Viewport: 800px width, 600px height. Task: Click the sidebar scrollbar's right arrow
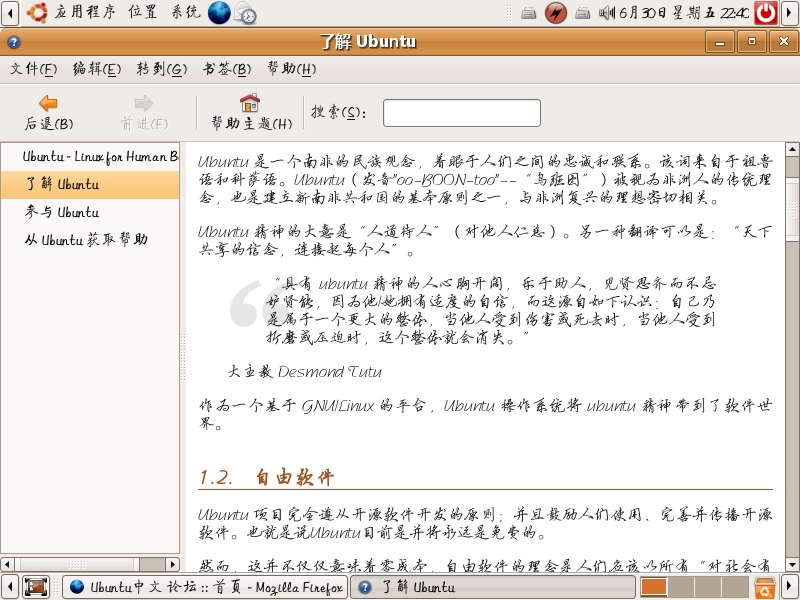click(x=173, y=564)
